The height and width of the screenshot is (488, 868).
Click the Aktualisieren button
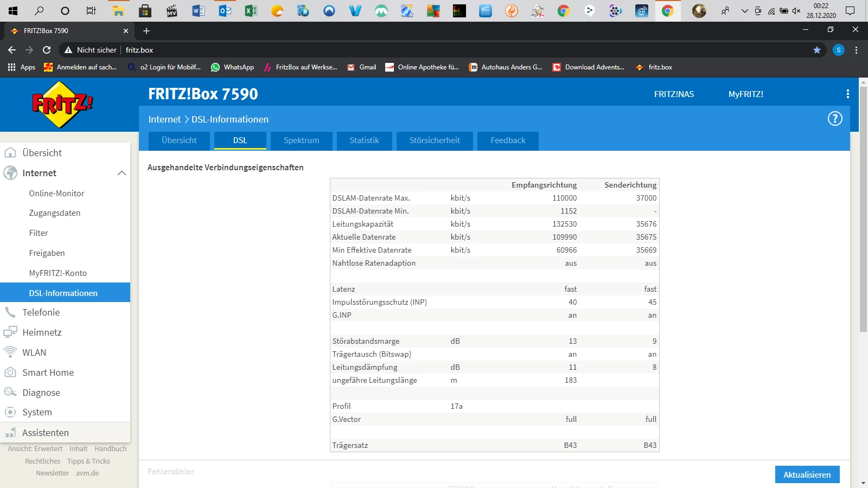point(807,474)
